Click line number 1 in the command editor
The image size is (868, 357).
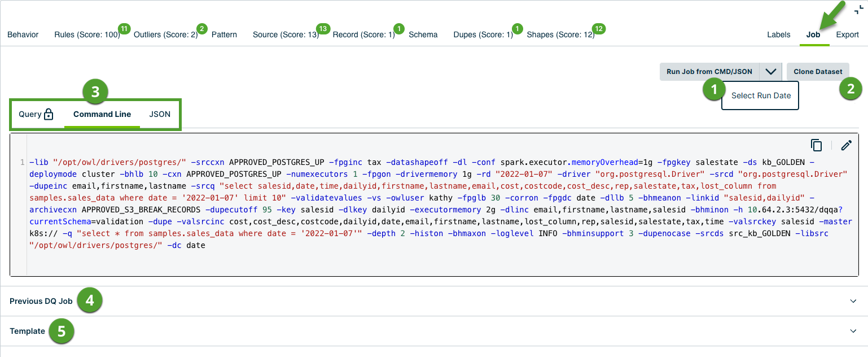21,163
